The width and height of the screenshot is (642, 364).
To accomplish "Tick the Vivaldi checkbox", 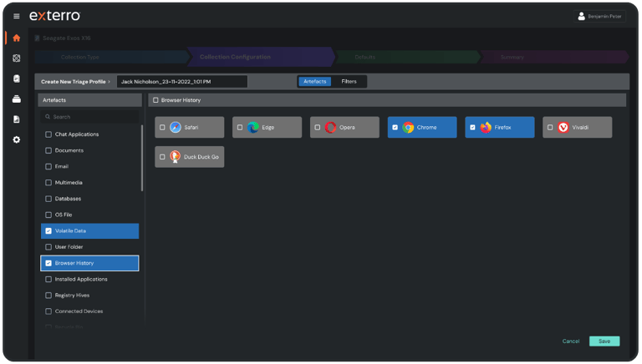I will 550,128.
